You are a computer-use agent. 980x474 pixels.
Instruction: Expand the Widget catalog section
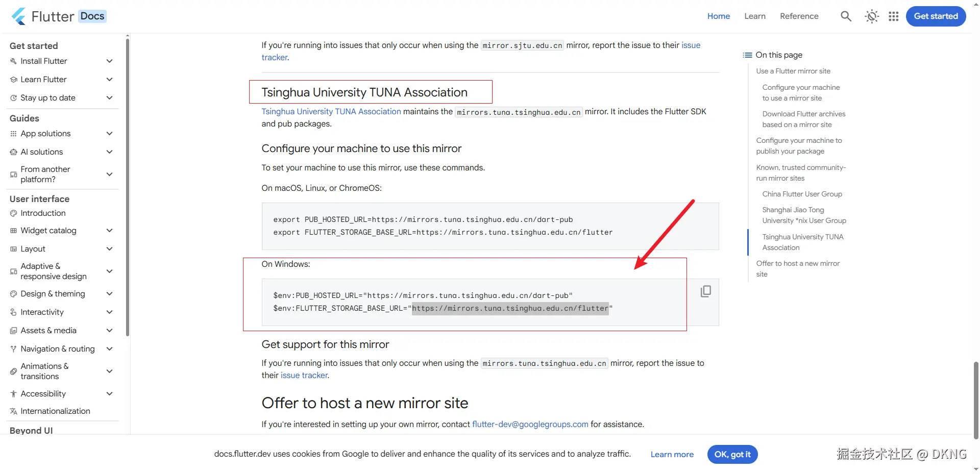tap(109, 231)
